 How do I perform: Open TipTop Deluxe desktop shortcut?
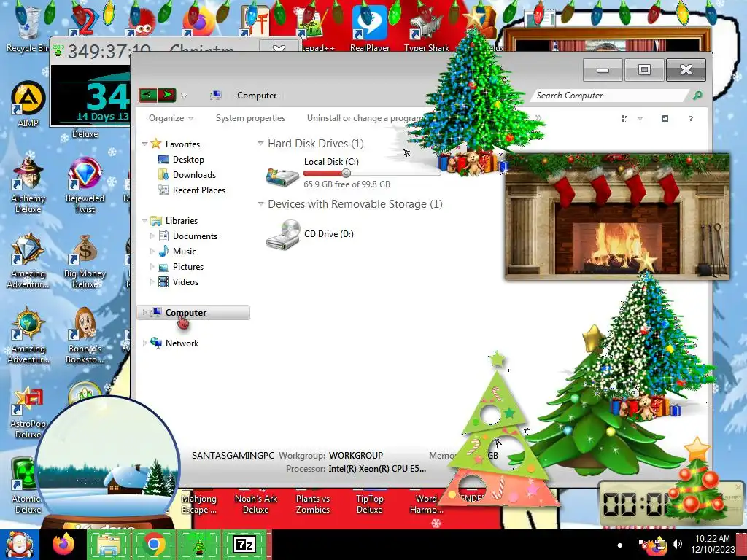point(369,504)
